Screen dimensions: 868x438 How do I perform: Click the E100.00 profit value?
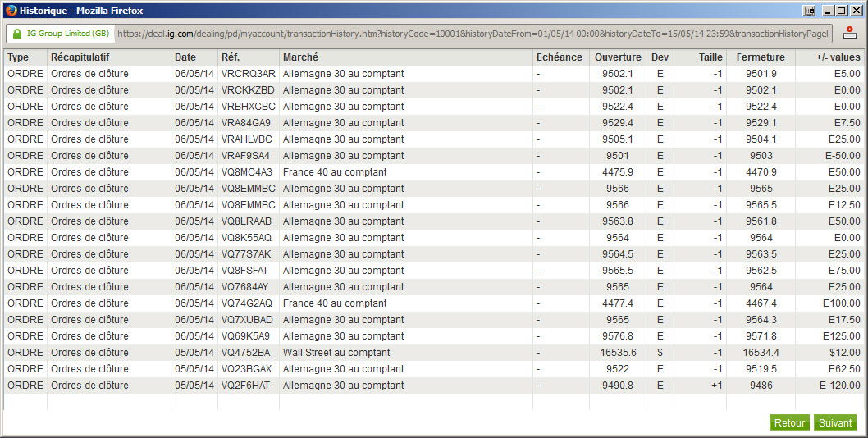pyautogui.click(x=842, y=303)
